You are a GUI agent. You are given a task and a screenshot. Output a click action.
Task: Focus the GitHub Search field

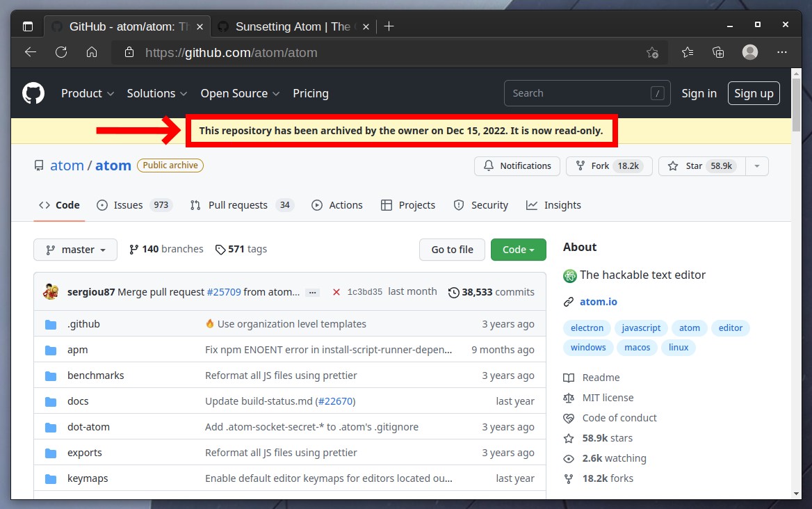(587, 93)
